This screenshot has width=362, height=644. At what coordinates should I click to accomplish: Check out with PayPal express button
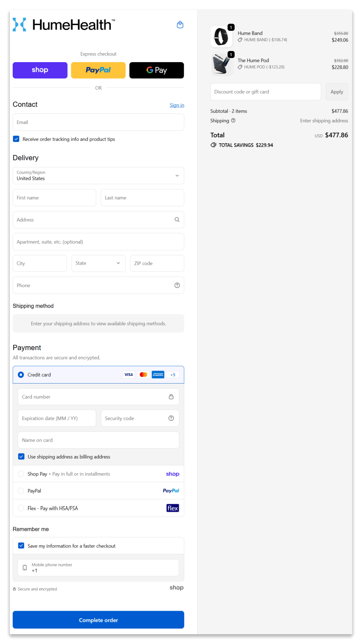pyautogui.click(x=98, y=70)
